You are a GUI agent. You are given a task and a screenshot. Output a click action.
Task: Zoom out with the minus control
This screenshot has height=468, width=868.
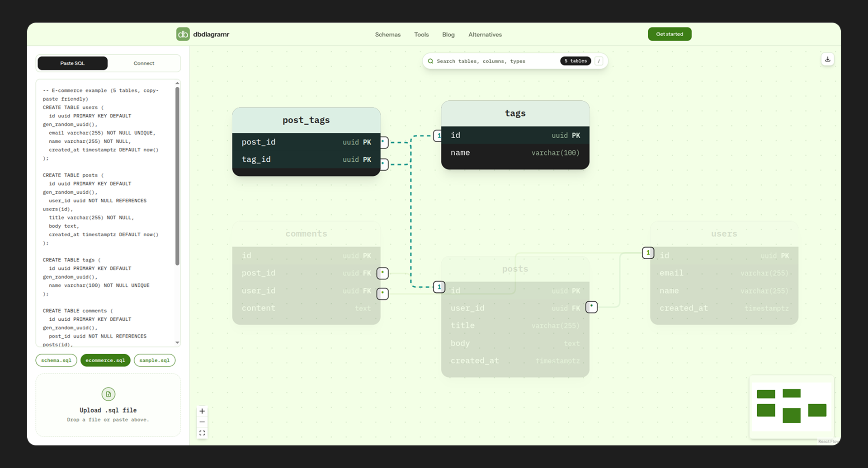point(202,422)
